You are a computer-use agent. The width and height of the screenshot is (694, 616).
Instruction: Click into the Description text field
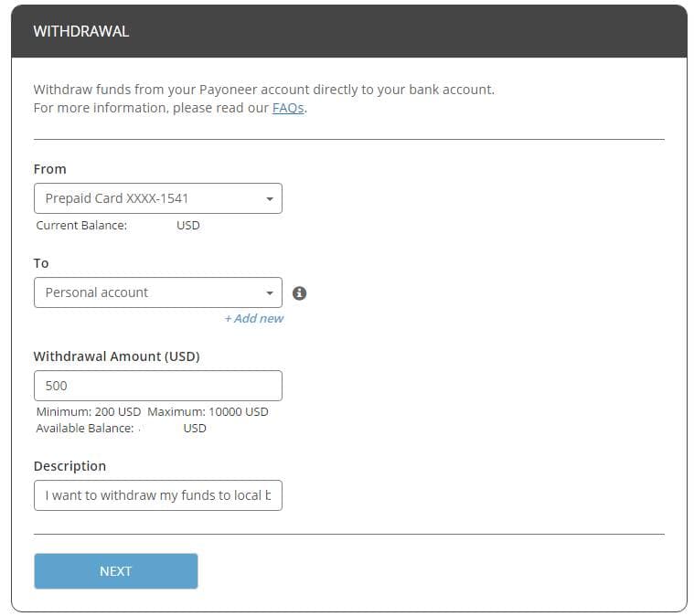coord(157,495)
